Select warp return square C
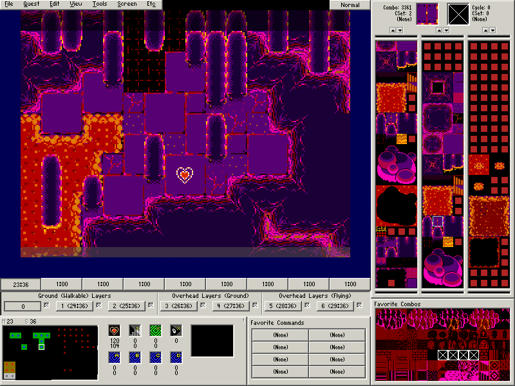The image size is (515, 386). tap(155, 358)
